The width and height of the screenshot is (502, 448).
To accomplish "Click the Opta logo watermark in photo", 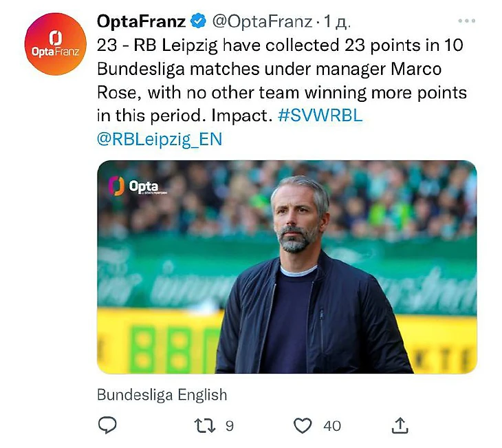I will click(133, 186).
